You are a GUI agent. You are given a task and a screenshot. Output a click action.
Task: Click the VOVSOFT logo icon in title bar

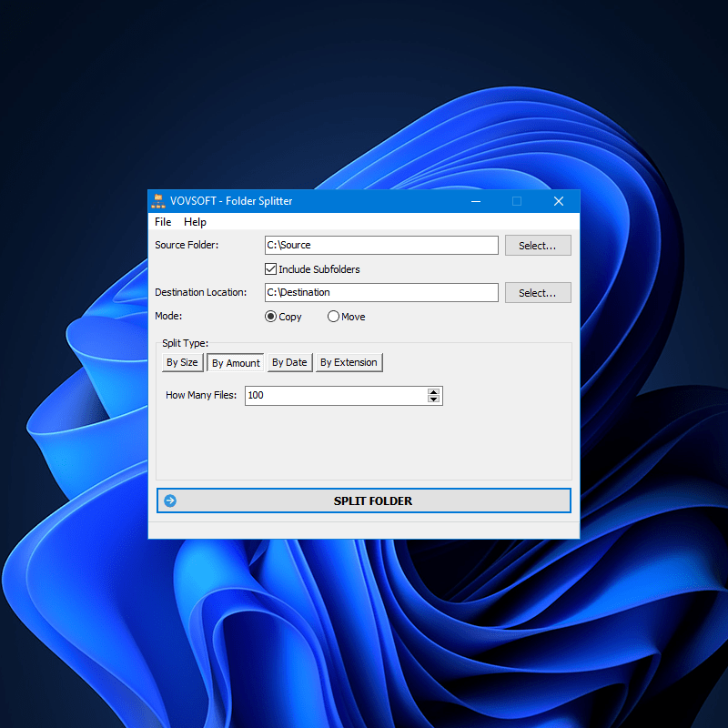tap(158, 201)
